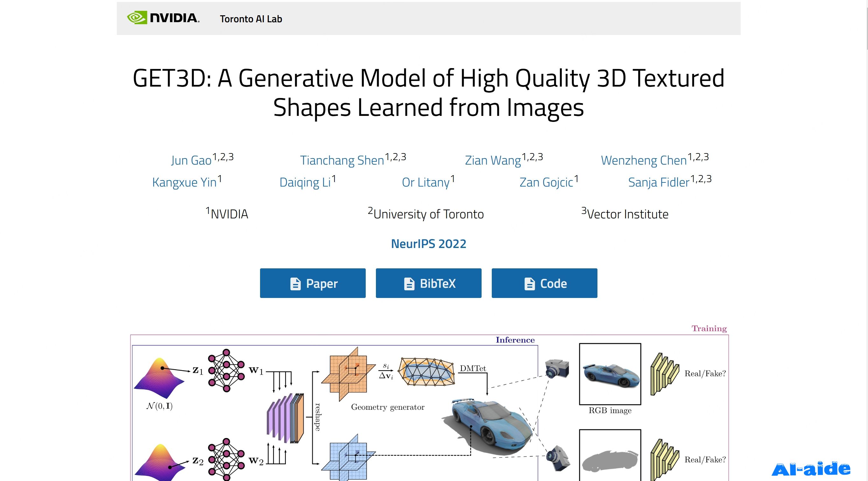Click the upper camera icon in diagram
The width and height of the screenshot is (868, 481).
(x=557, y=368)
